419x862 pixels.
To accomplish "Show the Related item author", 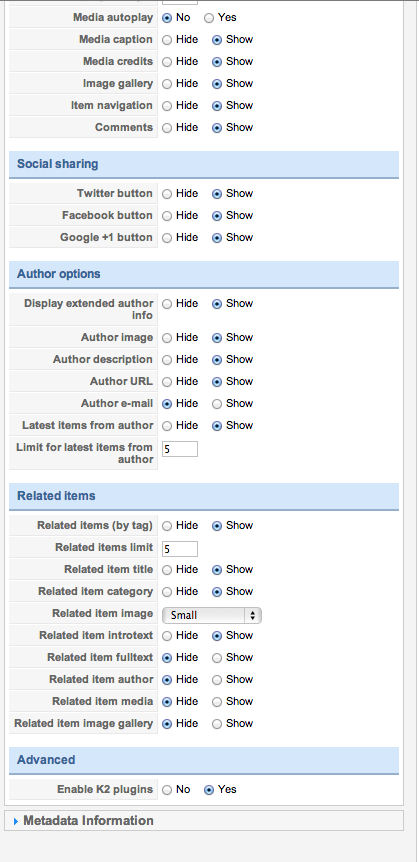I will (217, 680).
